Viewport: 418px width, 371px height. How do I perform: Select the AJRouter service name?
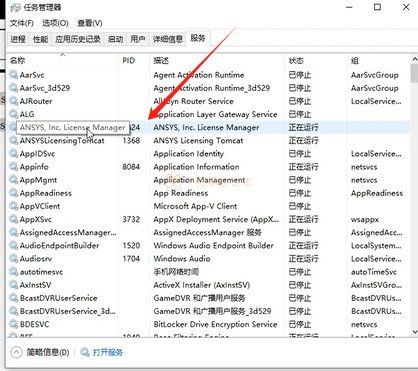[x=36, y=101]
